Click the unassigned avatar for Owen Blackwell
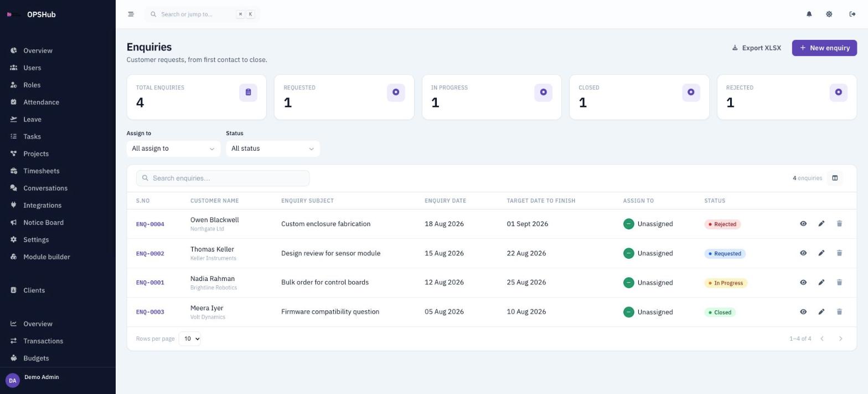Viewport: 868px width, 394px height. [628, 224]
